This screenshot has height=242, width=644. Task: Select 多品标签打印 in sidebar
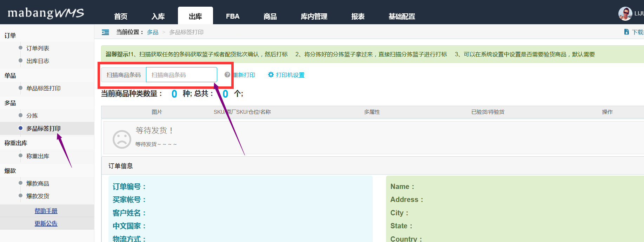[x=44, y=129]
